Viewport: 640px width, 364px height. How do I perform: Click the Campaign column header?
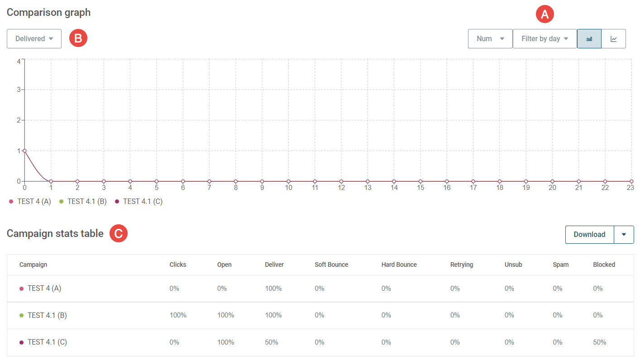click(x=33, y=265)
